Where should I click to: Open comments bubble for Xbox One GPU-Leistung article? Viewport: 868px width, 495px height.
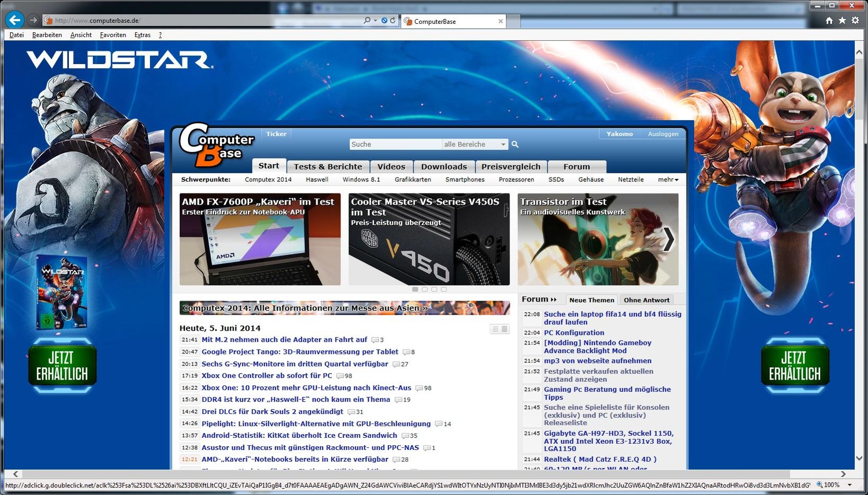pos(419,388)
